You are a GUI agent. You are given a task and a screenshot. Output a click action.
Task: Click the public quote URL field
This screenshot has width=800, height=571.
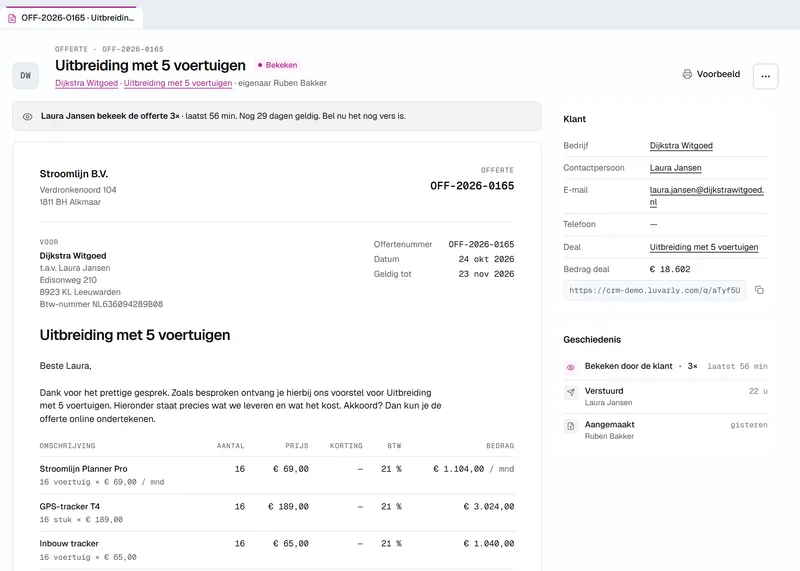coord(655,290)
